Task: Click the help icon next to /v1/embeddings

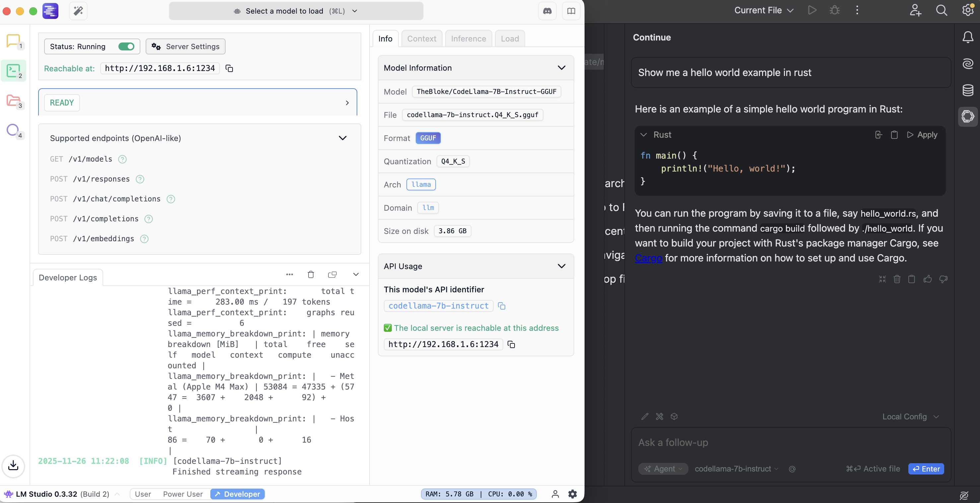Action: click(144, 239)
